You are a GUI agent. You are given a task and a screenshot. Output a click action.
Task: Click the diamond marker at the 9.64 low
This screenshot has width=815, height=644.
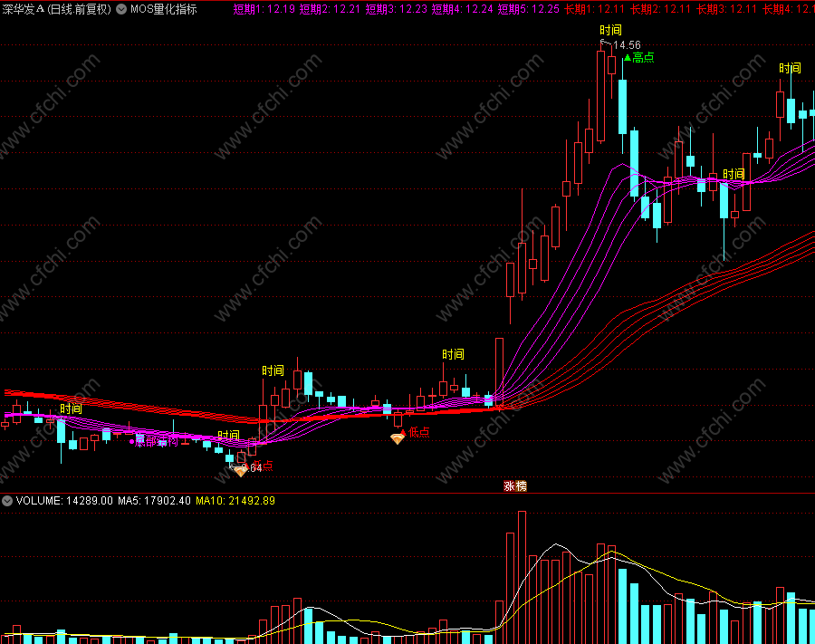pos(240,471)
